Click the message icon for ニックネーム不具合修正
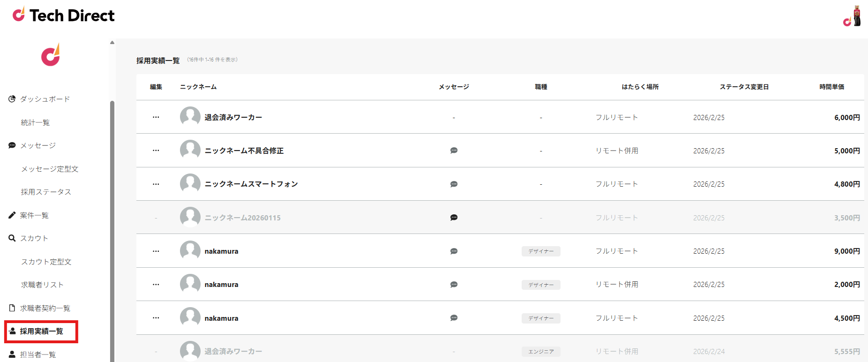Image resolution: width=868 pixels, height=362 pixels. tap(454, 151)
